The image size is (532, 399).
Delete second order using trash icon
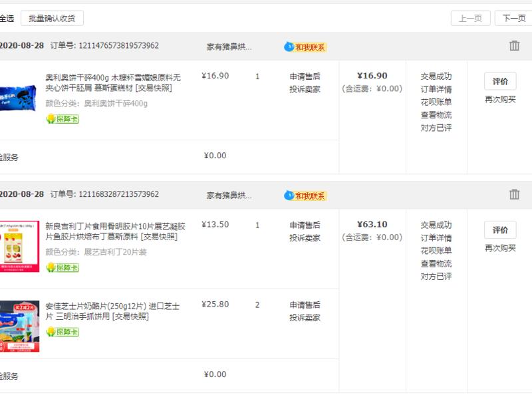(514, 194)
